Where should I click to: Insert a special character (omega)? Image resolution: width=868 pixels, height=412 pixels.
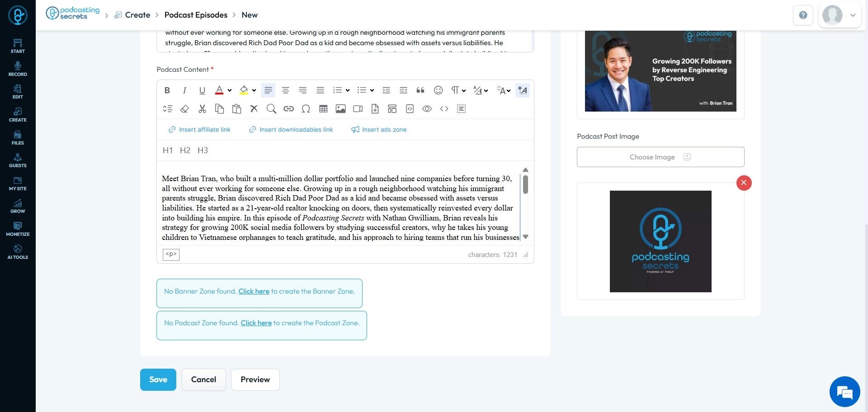tap(306, 109)
